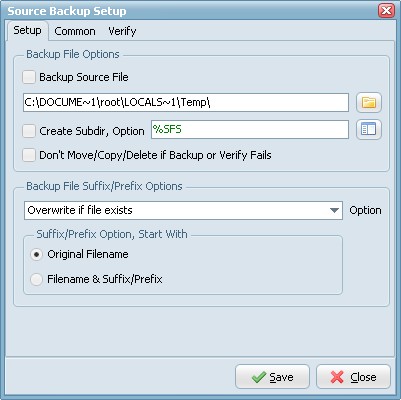Screen dimensions: 401x400
Task: Check Don't Move/Copy/Delete if Backup Fails
Action: click(29, 155)
